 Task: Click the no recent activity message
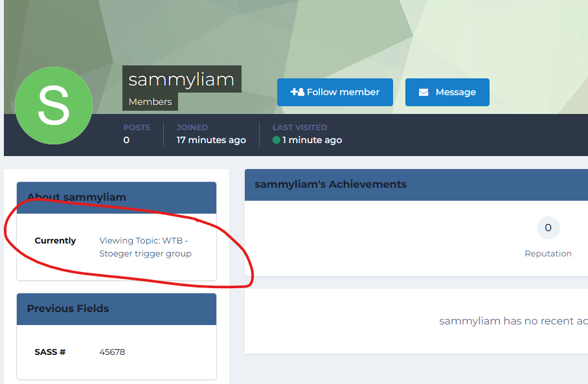(x=513, y=321)
